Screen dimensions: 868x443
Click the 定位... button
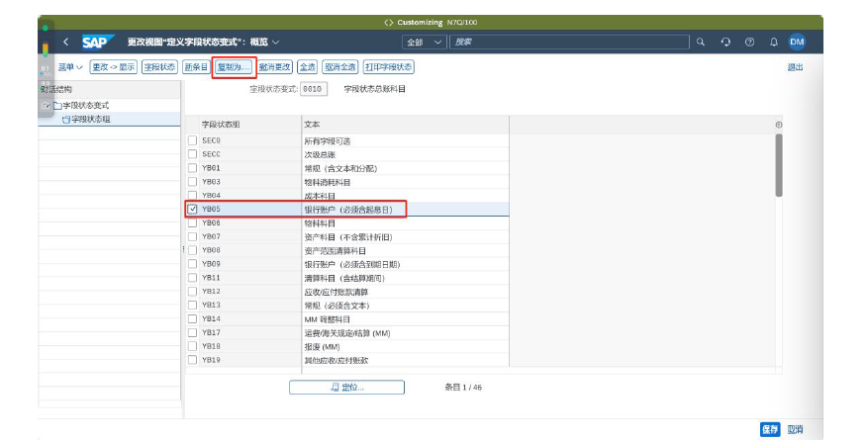pos(346,388)
